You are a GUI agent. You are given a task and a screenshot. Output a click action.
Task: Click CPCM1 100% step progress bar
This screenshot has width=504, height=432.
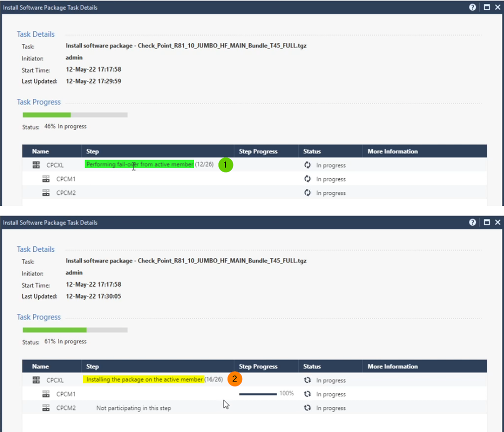[x=258, y=394]
